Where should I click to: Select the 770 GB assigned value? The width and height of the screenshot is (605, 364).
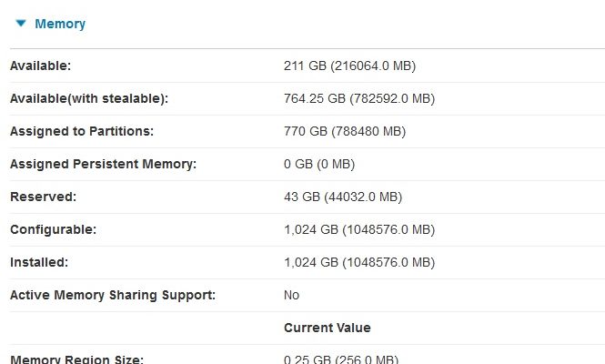[345, 132]
